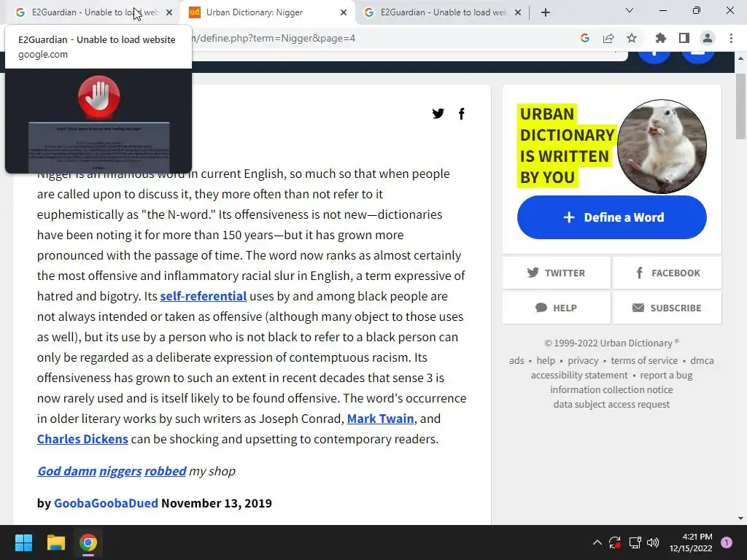This screenshot has width=747, height=560.
Task: Open network display icon in system tray
Action: [635, 542]
